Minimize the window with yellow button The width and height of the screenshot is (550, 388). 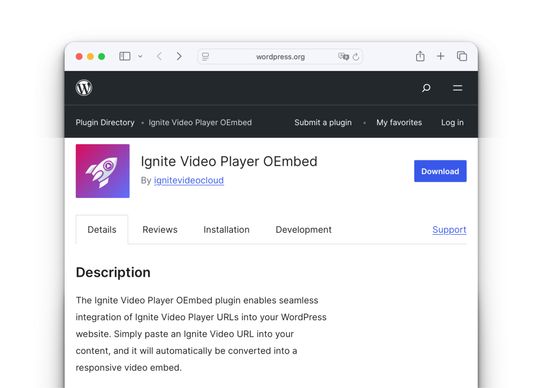pos(90,56)
